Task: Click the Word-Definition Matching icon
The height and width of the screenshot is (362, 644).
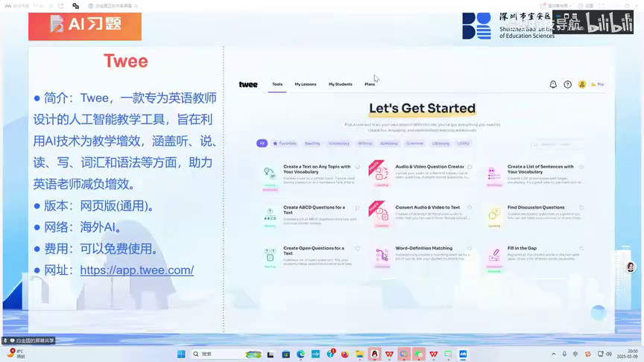Action: tap(382, 255)
